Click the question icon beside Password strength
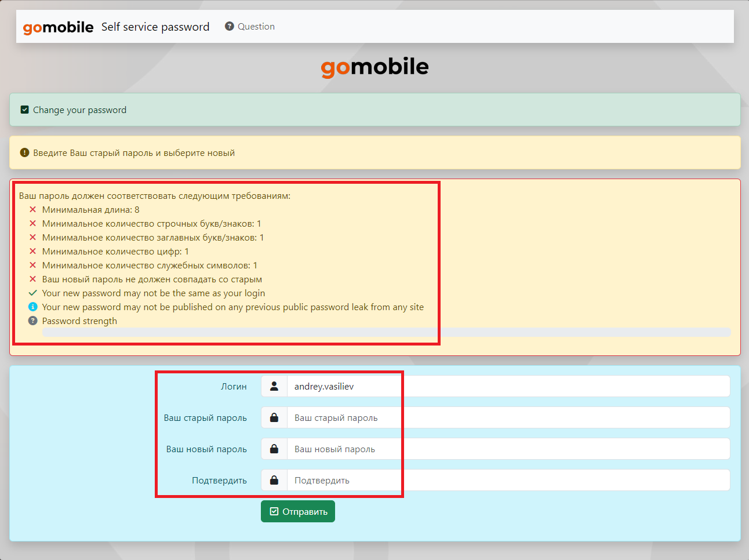This screenshot has height=560, width=749. [x=33, y=321]
